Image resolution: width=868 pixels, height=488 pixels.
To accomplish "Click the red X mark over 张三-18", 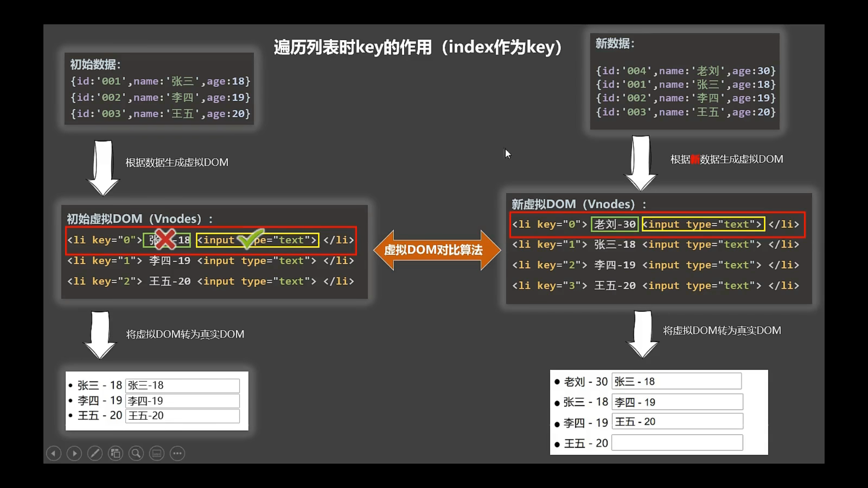I will (166, 239).
